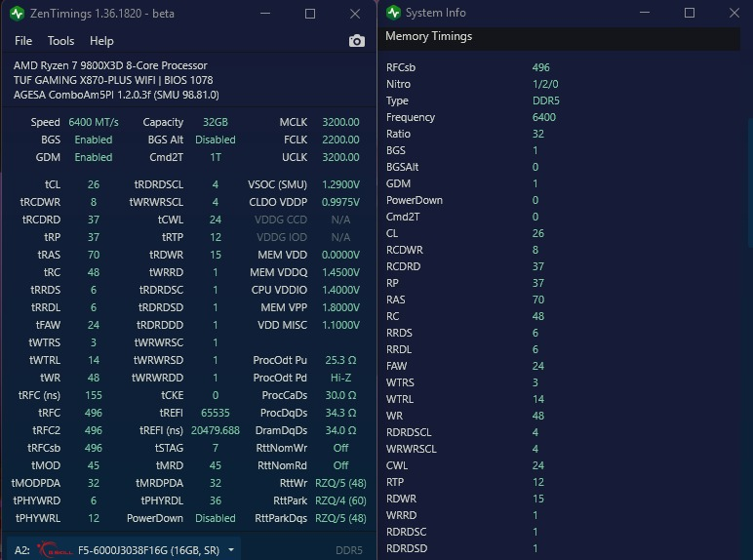
Task: Click the VSOC (SMU) voltage value
Action: 340,184
